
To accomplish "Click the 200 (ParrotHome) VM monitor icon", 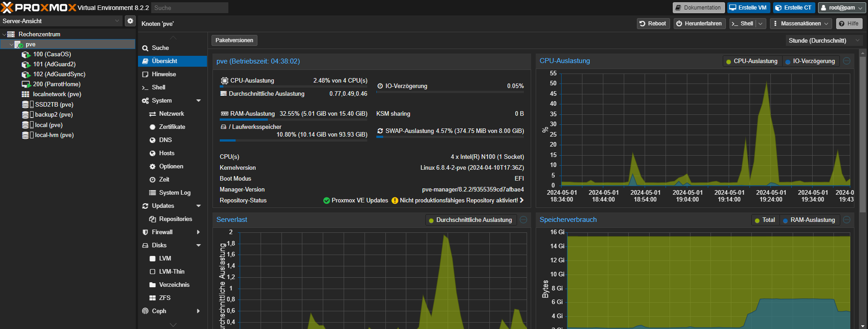I will point(26,84).
